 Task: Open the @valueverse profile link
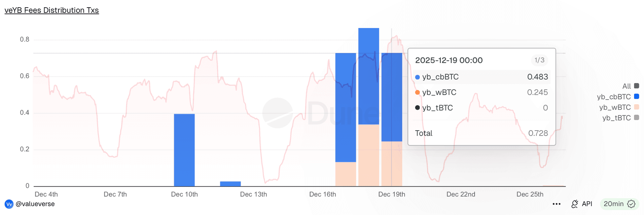click(x=35, y=204)
